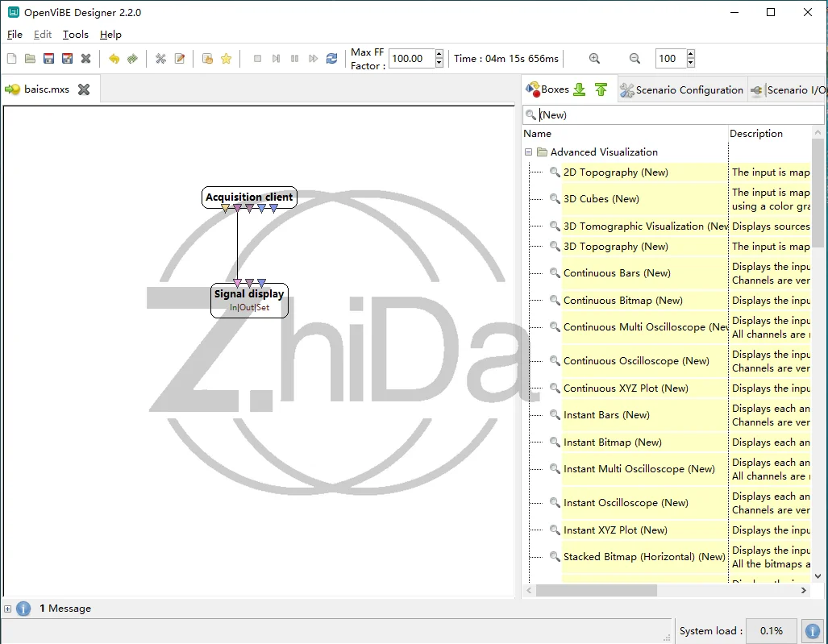Decrease the Max FF Factor value

coord(439,64)
